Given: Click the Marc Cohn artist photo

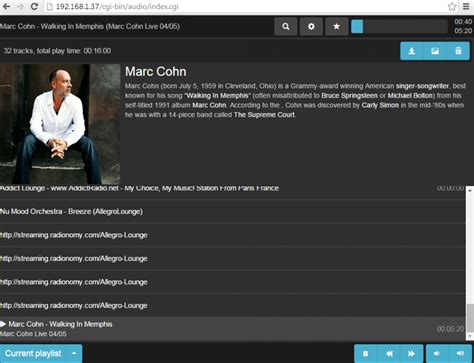Looking at the screenshot, I should point(60,124).
